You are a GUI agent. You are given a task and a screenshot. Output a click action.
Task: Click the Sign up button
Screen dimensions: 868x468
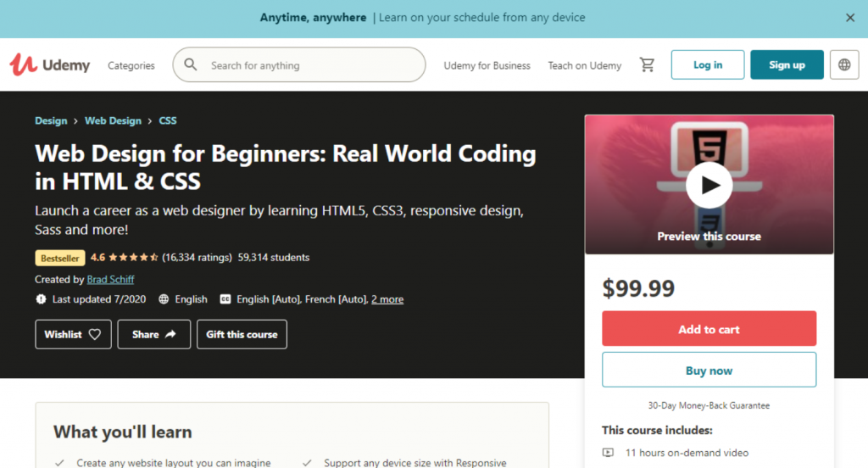click(x=787, y=64)
